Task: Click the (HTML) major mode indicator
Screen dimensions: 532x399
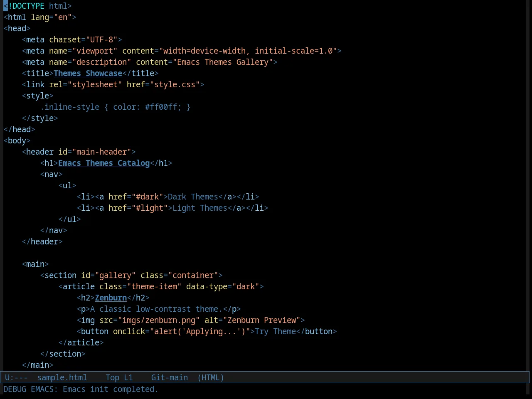Action: [211, 377]
